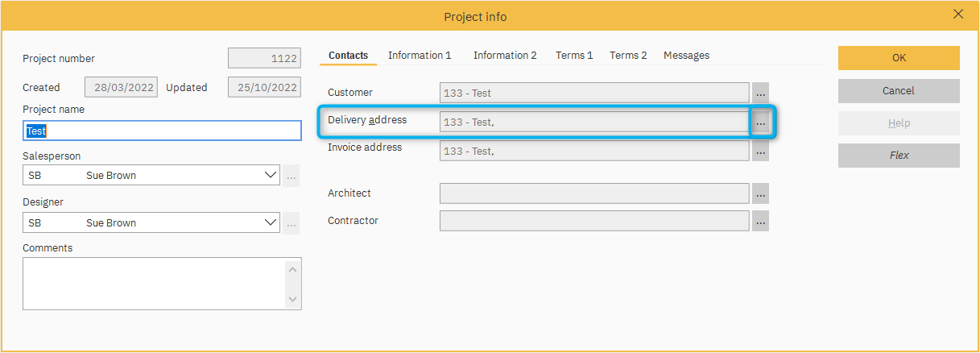Click inside the Comments text area

click(153, 283)
